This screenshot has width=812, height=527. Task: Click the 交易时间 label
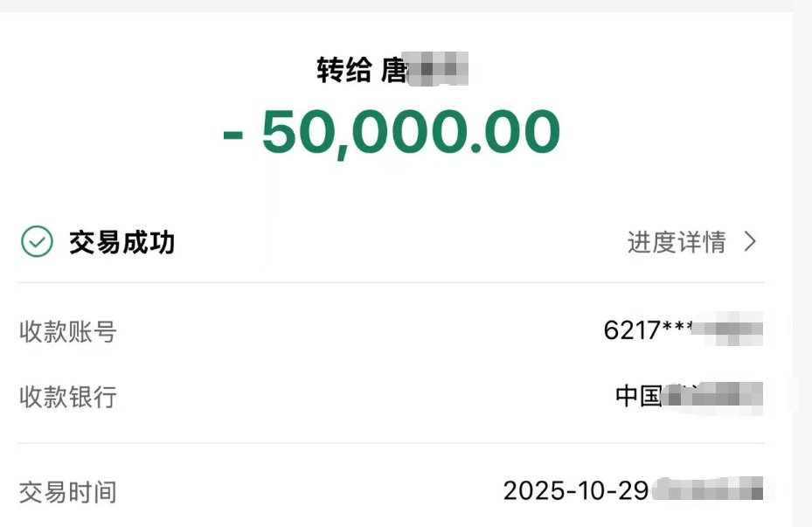67,492
